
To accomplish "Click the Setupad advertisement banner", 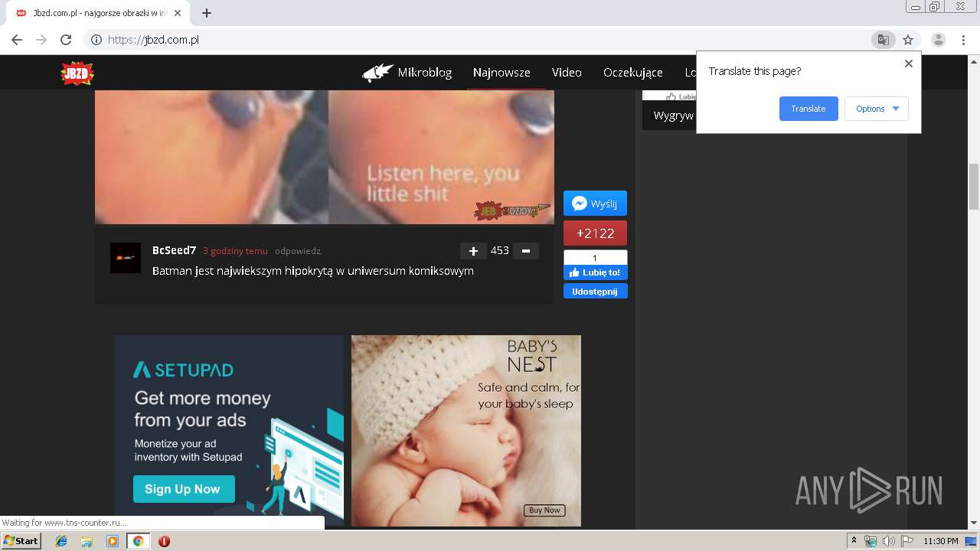I will [x=229, y=431].
